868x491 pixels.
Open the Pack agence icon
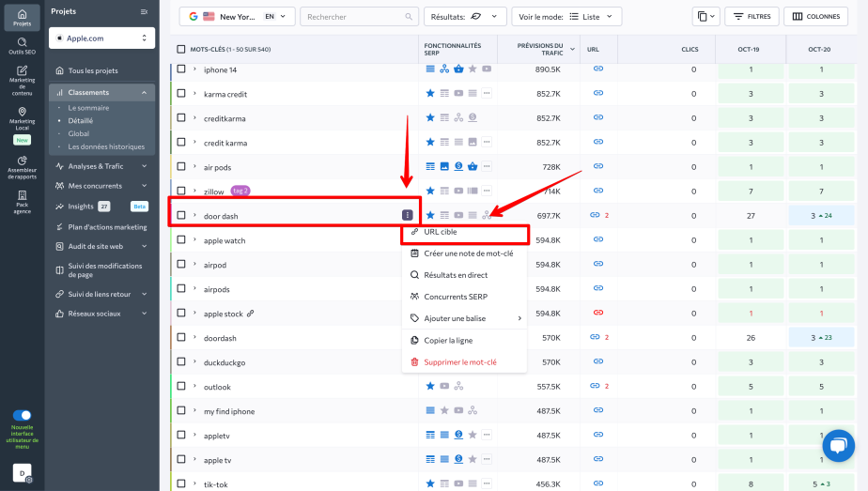tap(22, 196)
